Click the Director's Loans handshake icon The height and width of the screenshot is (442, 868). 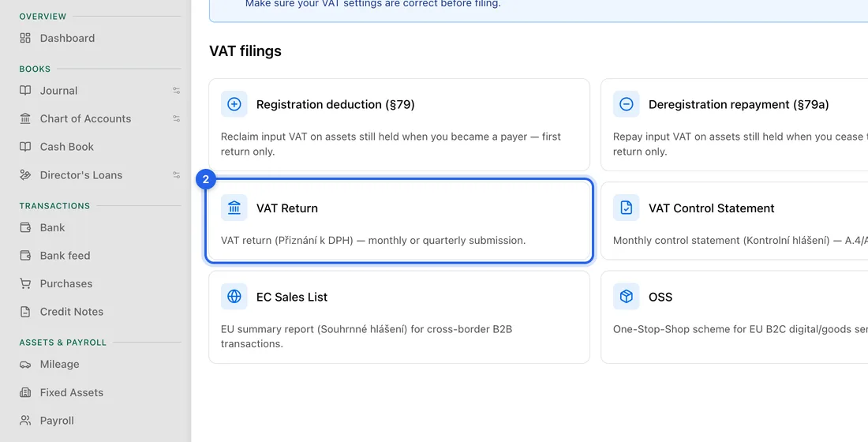[25, 175]
